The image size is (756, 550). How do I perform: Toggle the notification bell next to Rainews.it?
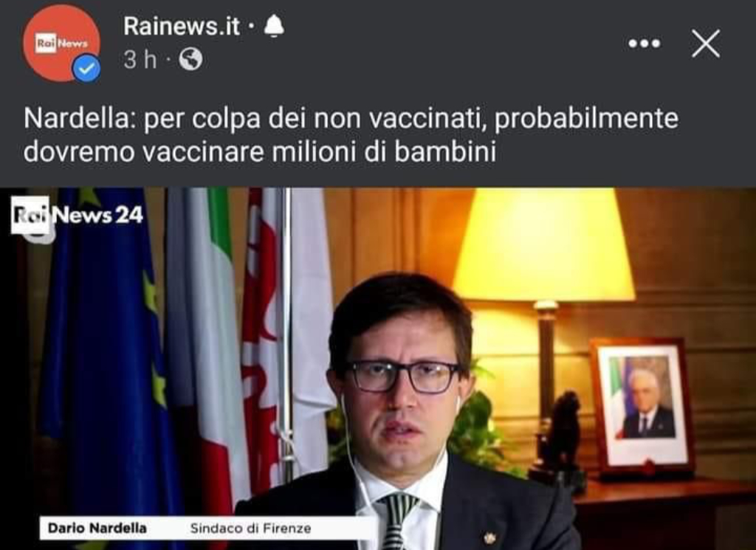[x=274, y=26]
